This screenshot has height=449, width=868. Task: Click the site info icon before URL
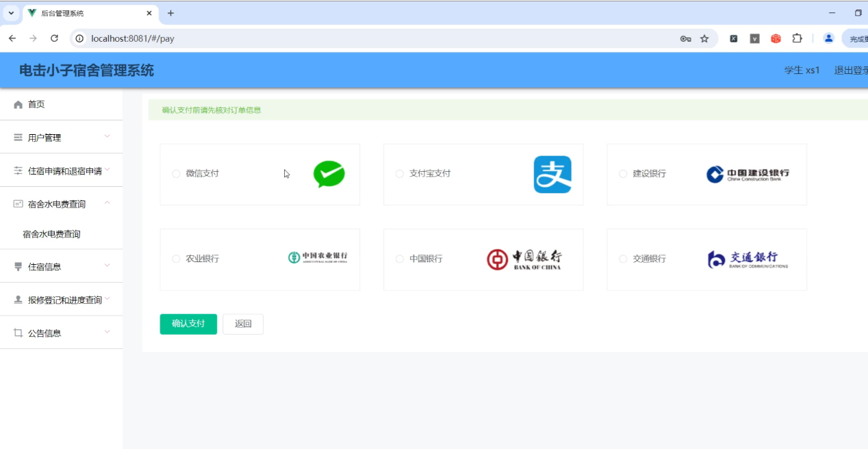point(79,38)
